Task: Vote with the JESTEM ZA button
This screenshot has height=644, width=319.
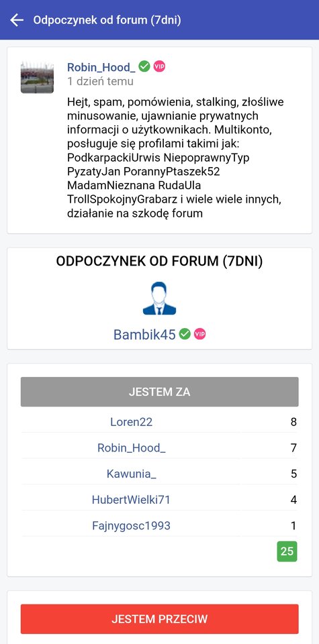Action: click(160, 392)
